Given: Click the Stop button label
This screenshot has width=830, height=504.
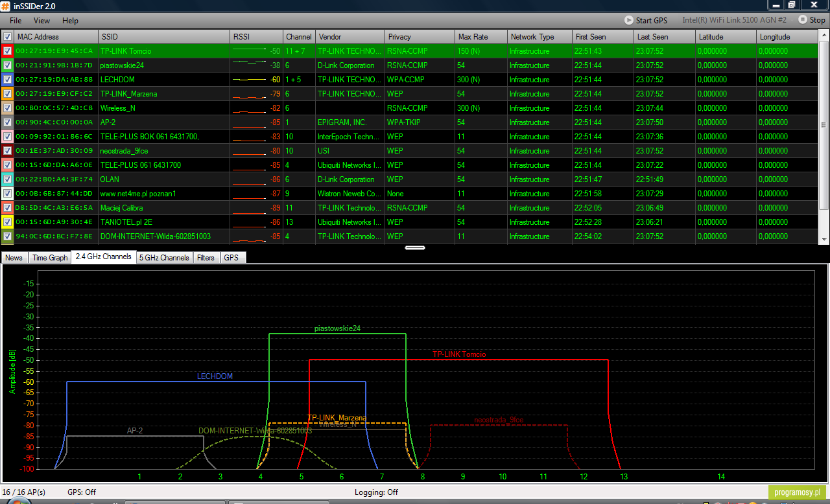Looking at the screenshot, I should click(x=818, y=21).
